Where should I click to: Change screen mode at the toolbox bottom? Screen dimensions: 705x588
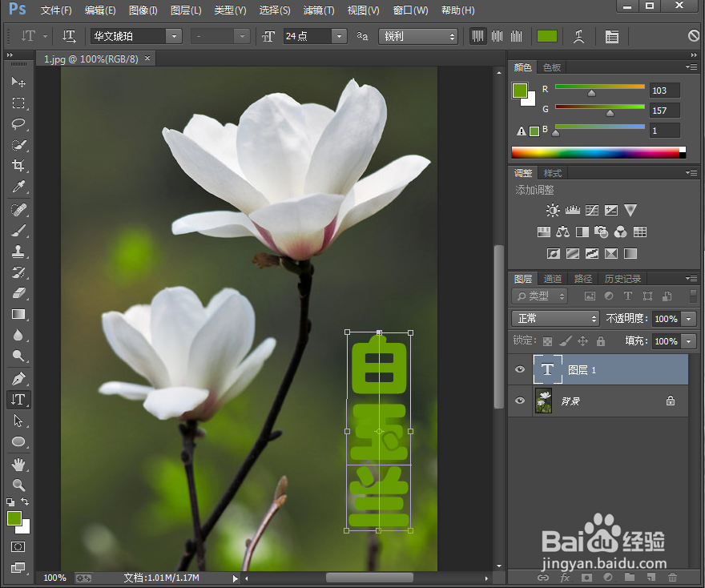[18, 567]
